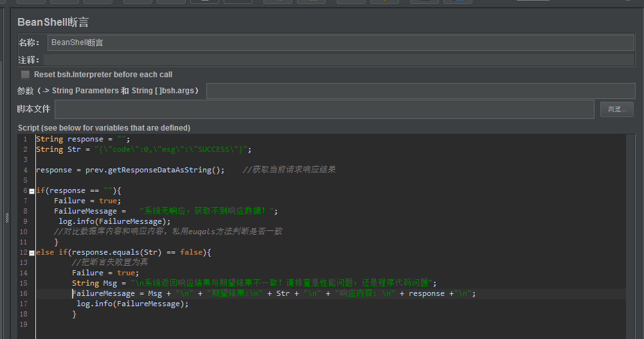The height and width of the screenshot is (339, 644).
Task: Click the 脚本文件 path input field
Action: [x=325, y=109]
